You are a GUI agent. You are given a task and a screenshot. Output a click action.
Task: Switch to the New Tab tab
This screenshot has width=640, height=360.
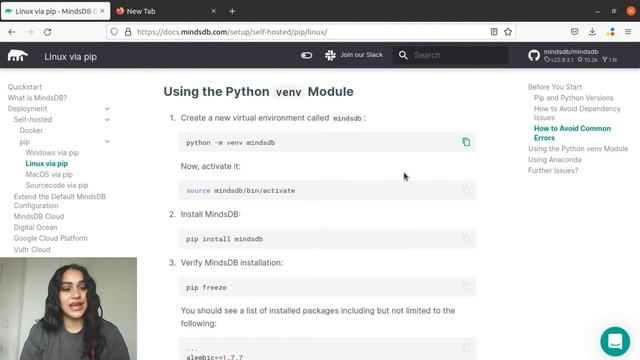pyautogui.click(x=165, y=11)
